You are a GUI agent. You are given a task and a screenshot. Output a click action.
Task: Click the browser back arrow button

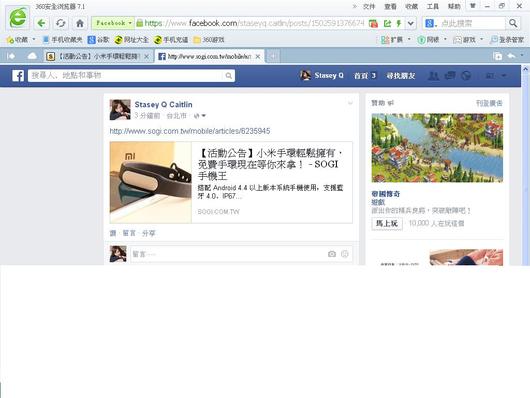[42, 23]
